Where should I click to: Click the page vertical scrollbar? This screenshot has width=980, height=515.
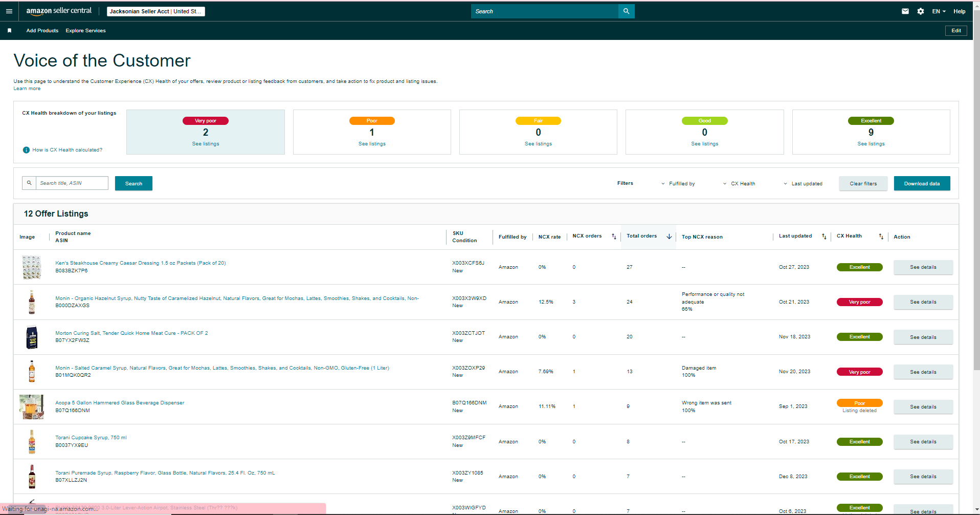976,189
